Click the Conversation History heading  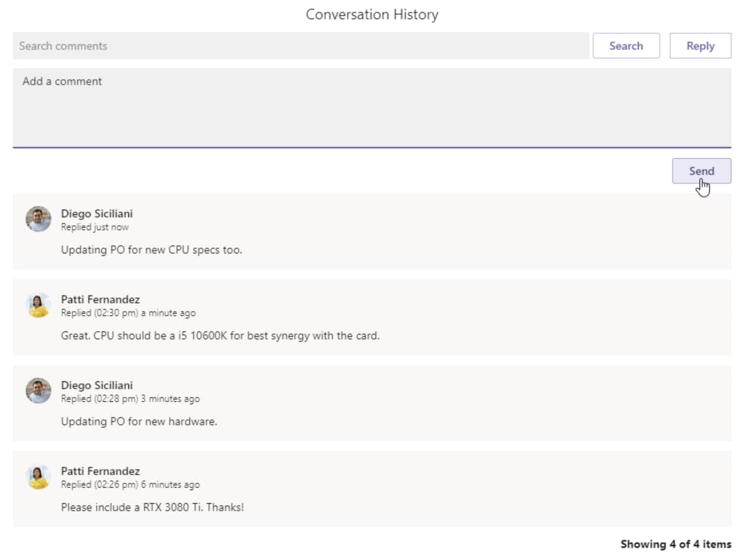tap(372, 15)
